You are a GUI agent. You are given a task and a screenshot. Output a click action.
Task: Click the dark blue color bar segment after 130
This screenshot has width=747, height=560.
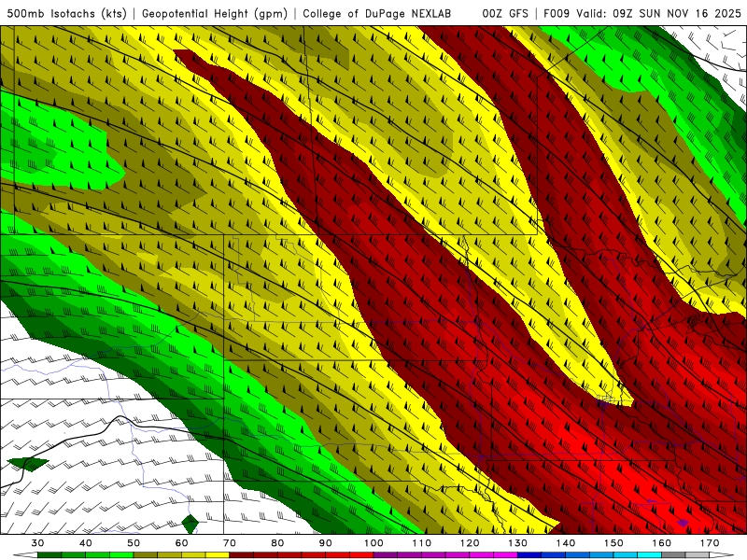point(529,555)
